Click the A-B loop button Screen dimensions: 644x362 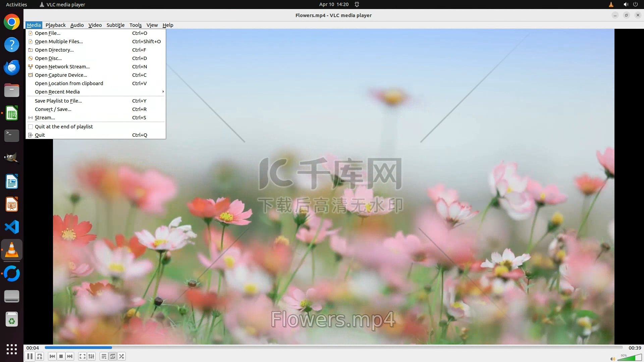[40, 356]
